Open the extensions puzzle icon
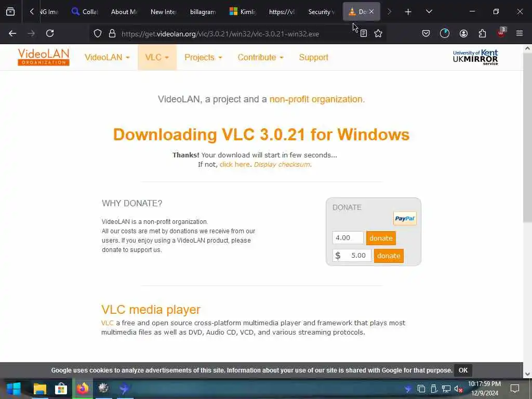The width and height of the screenshot is (532, 399). coord(482,33)
